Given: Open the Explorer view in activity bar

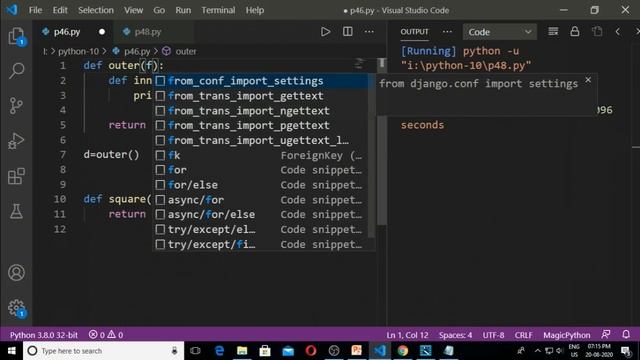Looking at the screenshot, I should [16, 36].
